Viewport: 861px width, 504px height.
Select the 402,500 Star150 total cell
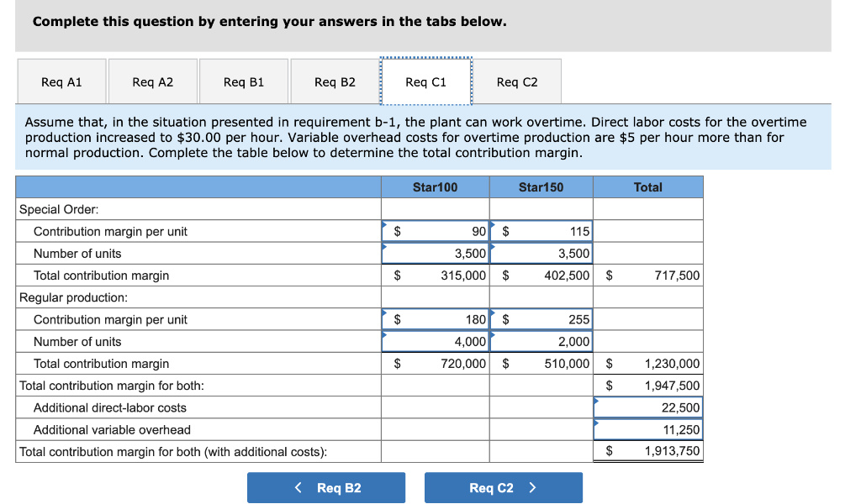point(541,276)
